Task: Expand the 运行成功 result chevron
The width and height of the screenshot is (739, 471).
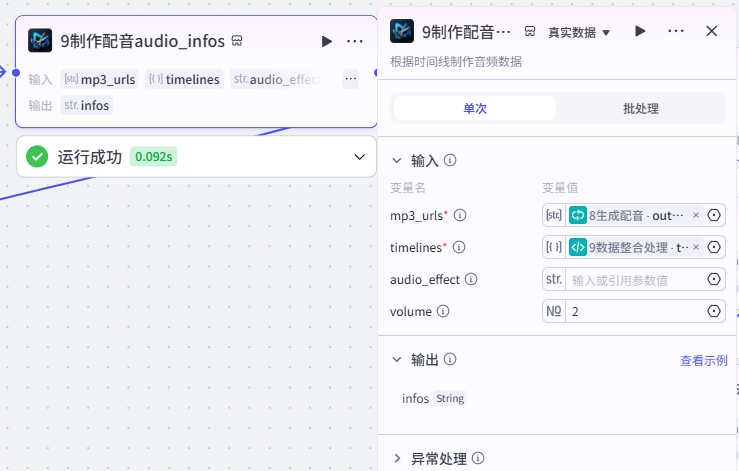Action: (360, 157)
